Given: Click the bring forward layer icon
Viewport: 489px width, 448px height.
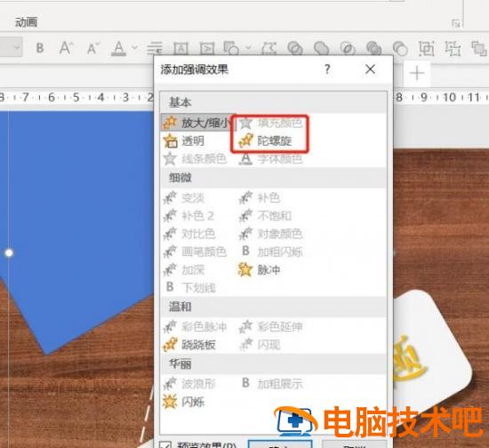Looking at the screenshot, I should click(x=478, y=48).
